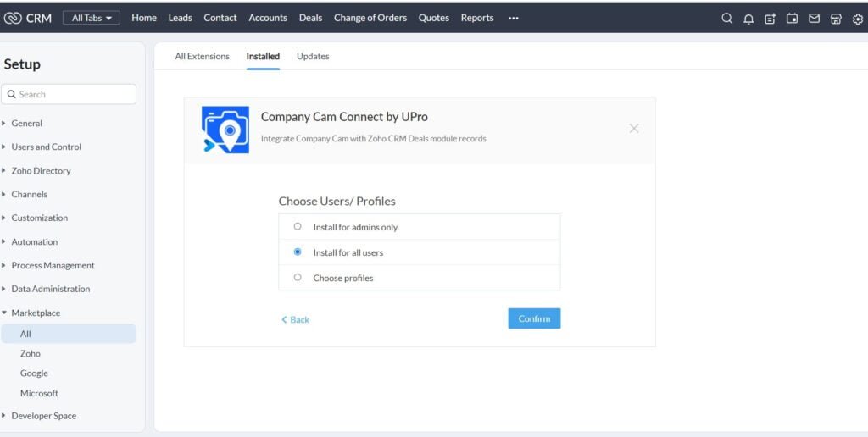Select Choose profiles radio option

click(298, 277)
